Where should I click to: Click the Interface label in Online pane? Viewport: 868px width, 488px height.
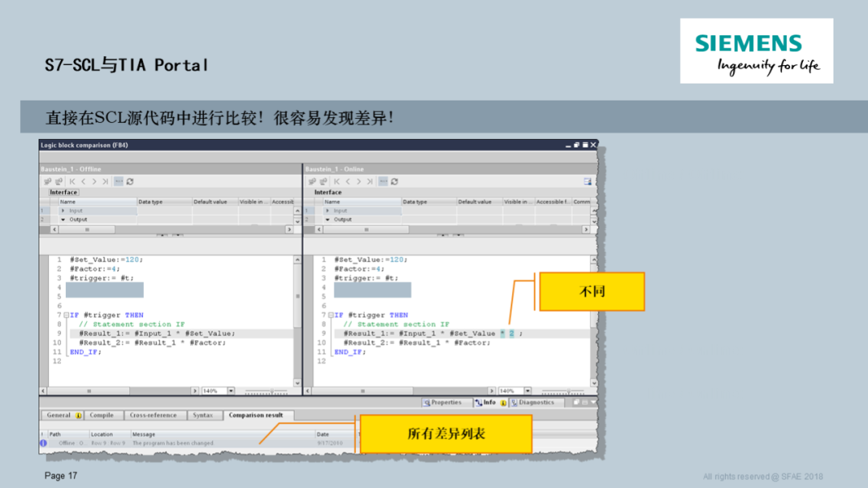(x=328, y=192)
